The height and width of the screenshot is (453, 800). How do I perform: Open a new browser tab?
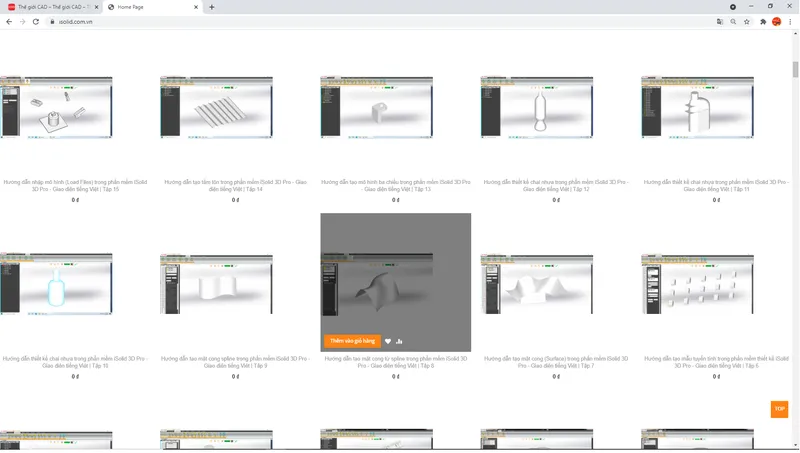[x=212, y=7]
